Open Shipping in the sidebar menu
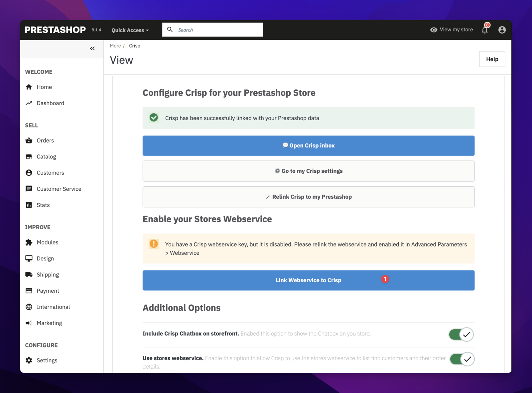The height and width of the screenshot is (393, 532). tap(48, 274)
